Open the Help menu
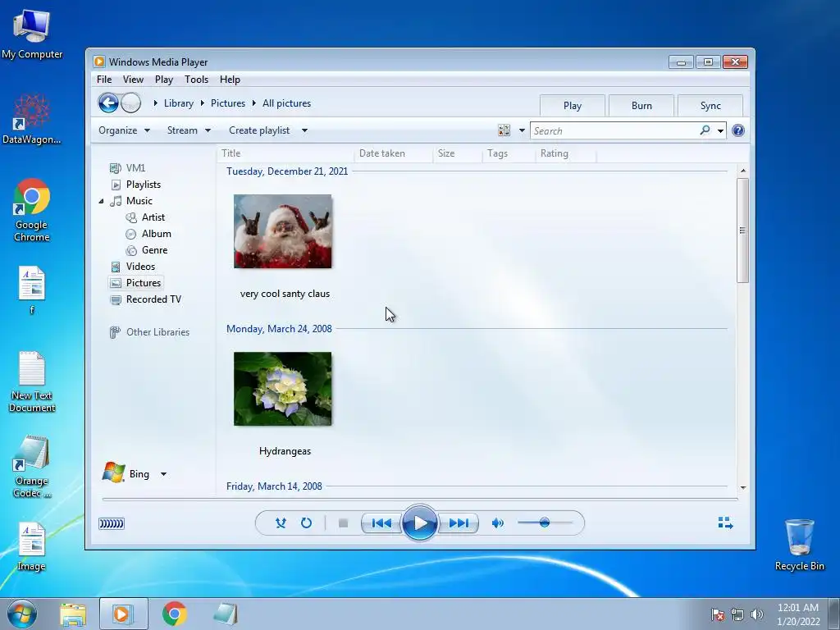Viewport: 840px width, 630px height. pyautogui.click(x=230, y=80)
